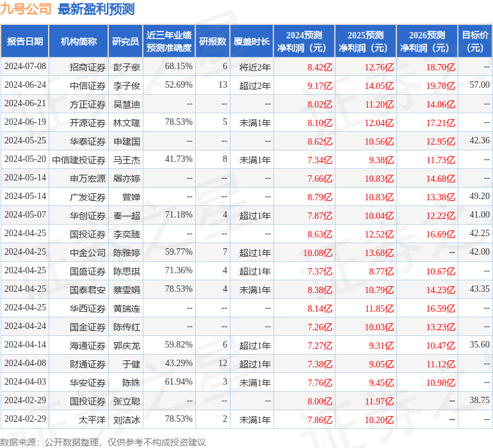
Task: Click the 九号公司 title text
Action: click(26, 9)
